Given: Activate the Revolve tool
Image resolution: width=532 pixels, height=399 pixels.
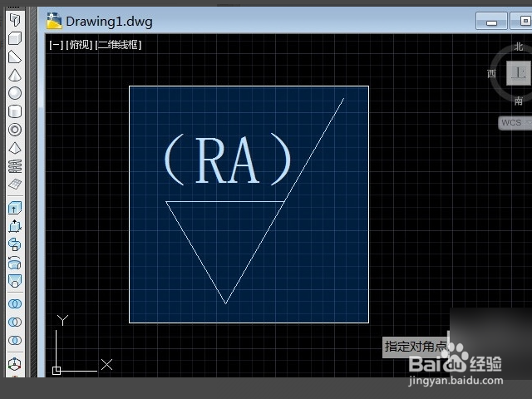Looking at the screenshot, I should pyautogui.click(x=15, y=263).
